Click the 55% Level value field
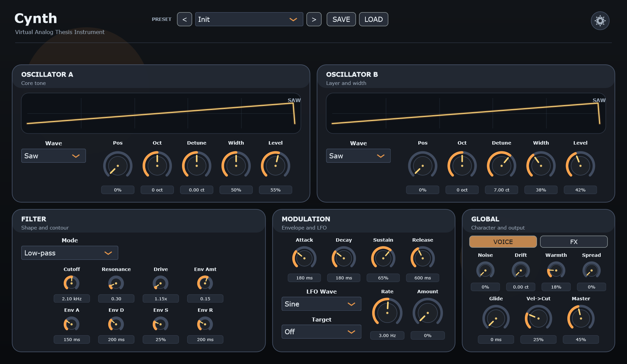Image resolution: width=627 pixels, height=364 pixels. (275, 190)
